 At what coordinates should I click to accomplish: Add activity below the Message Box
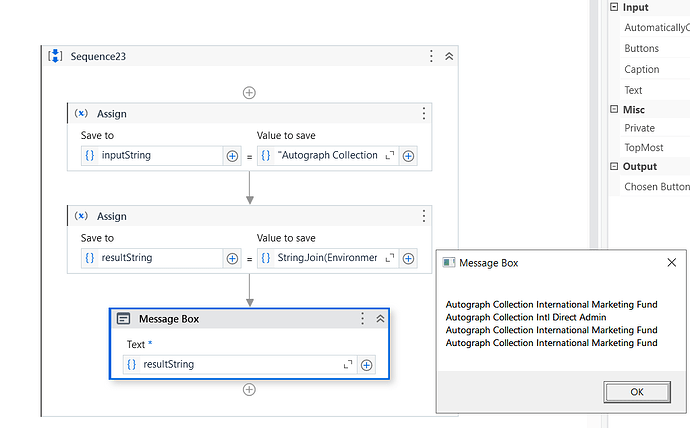click(x=249, y=390)
